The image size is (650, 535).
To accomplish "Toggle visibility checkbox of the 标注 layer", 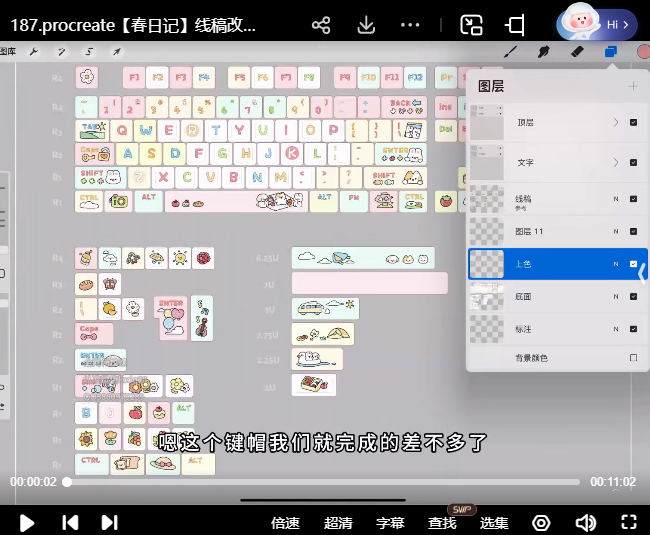I will (633, 328).
